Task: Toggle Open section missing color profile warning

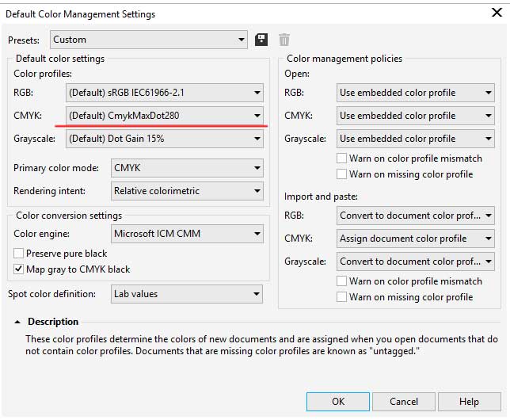Action: [342, 174]
